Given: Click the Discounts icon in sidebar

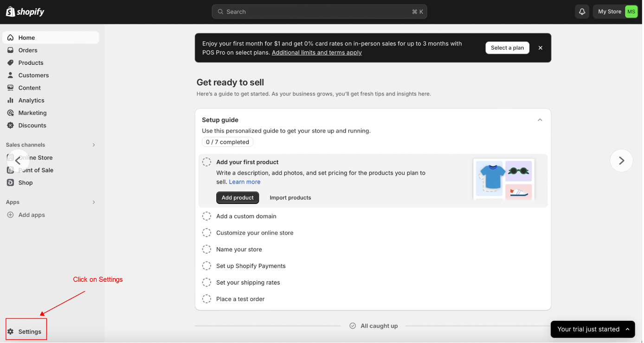Looking at the screenshot, I should 10,125.
